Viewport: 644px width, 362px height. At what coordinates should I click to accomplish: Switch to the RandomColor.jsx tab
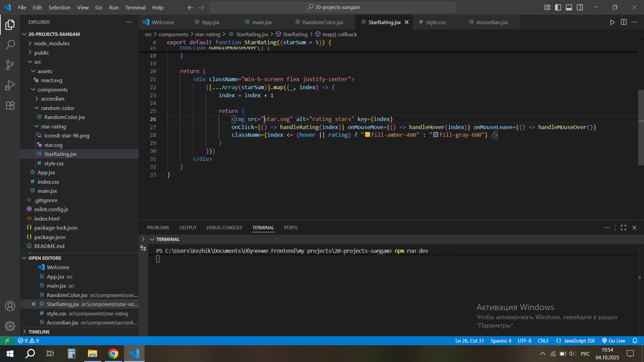pos(322,22)
